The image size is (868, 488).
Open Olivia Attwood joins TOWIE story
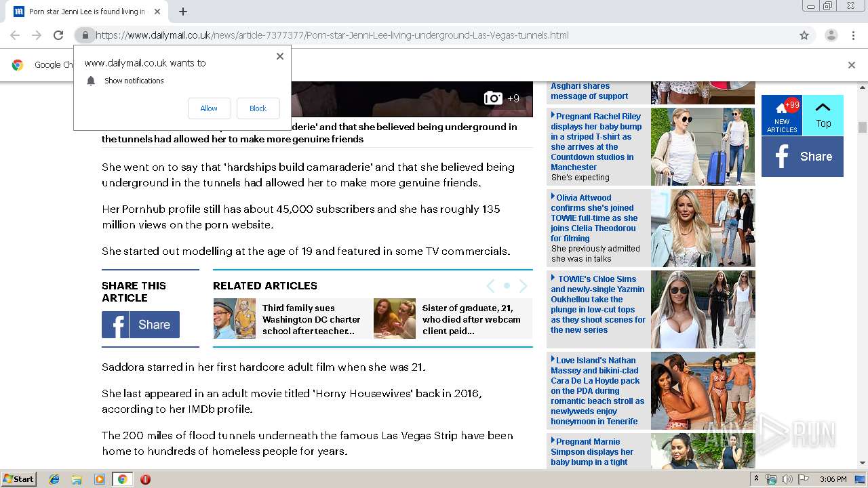595,218
